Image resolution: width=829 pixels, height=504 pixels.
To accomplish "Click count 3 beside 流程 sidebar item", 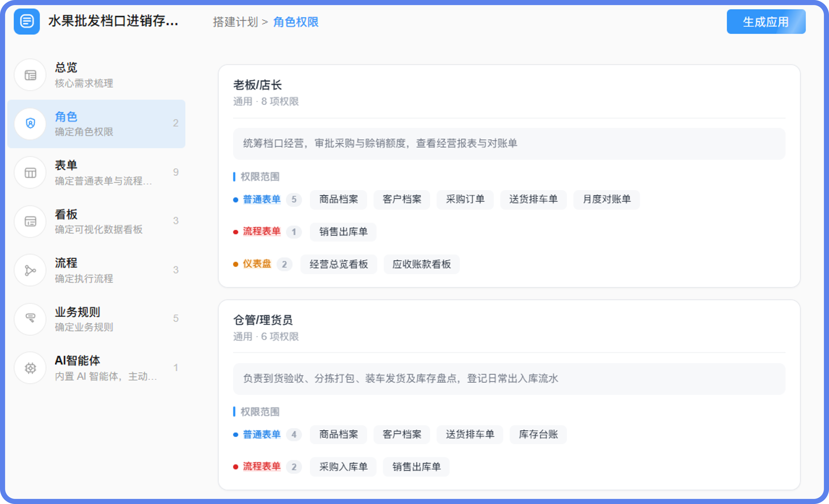I will click(x=176, y=270).
